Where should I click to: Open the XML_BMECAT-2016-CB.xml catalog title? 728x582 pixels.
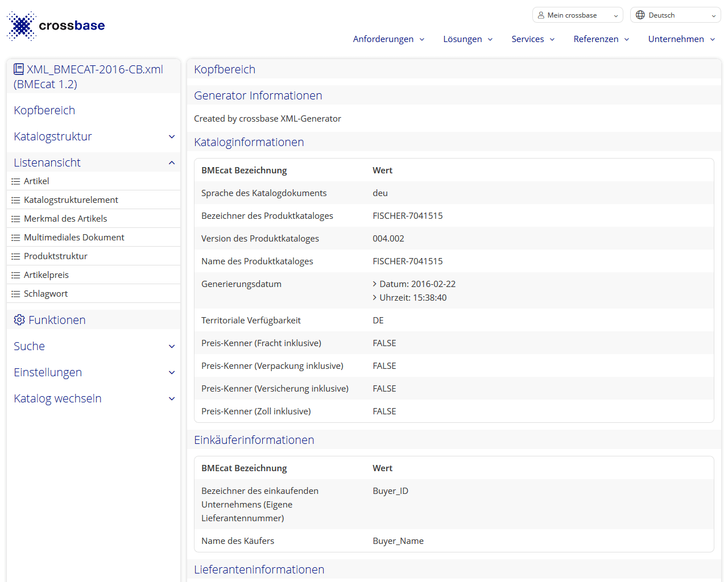[x=89, y=77]
